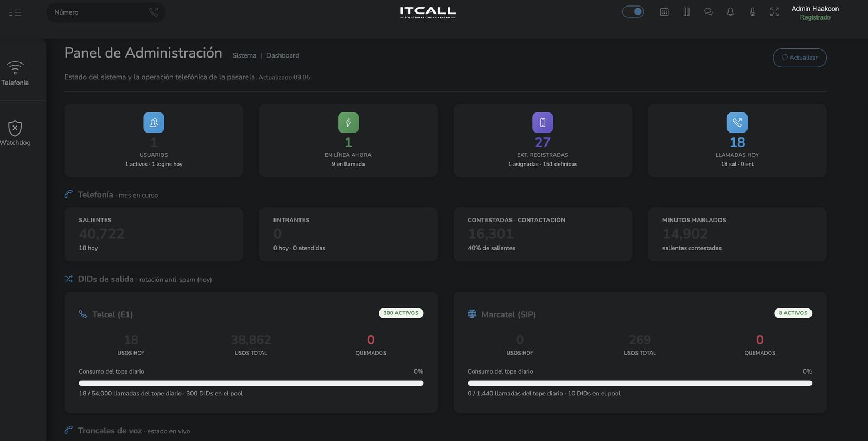Viewport: 868px width, 441px height.
Task: Click "0 / 1,440 llamadas del tope diario" text
Action: [515, 394]
